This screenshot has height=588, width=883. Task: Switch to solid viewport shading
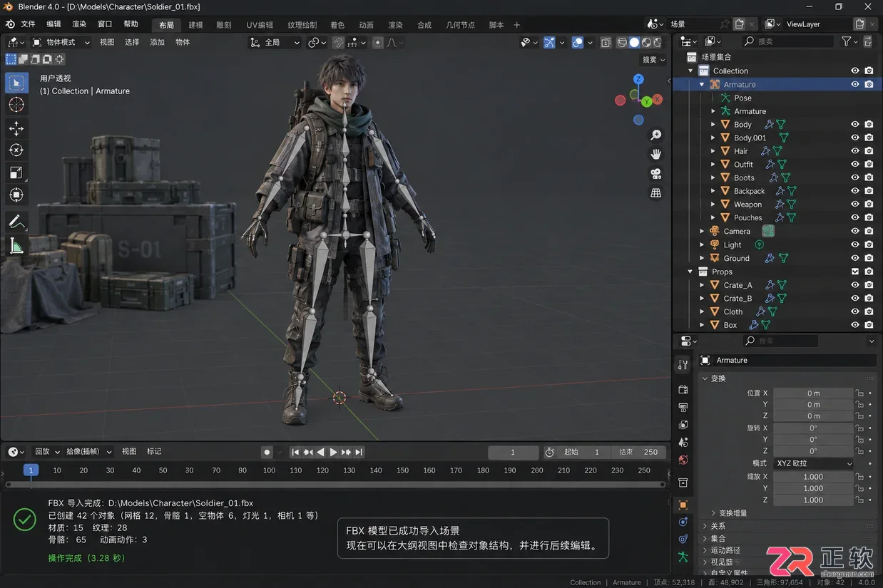tap(633, 43)
